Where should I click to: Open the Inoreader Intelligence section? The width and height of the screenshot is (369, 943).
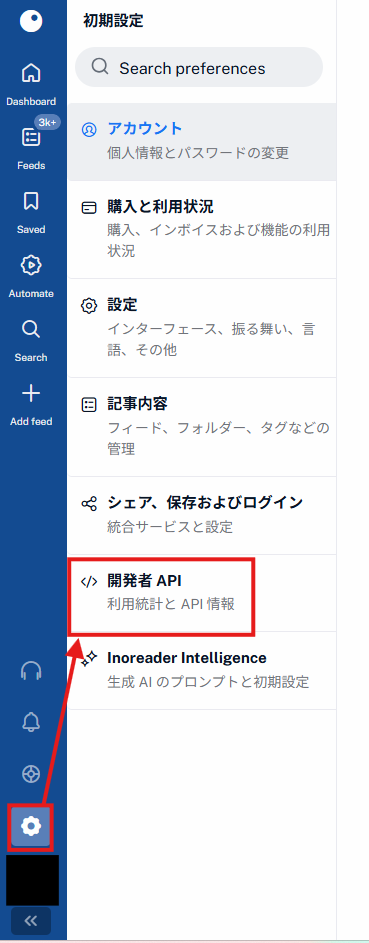click(x=203, y=671)
